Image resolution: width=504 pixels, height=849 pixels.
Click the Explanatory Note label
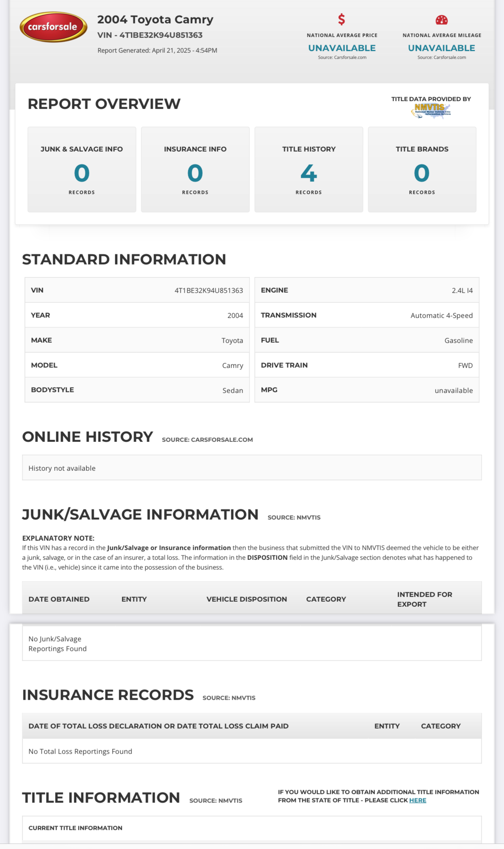tap(58, 538)
